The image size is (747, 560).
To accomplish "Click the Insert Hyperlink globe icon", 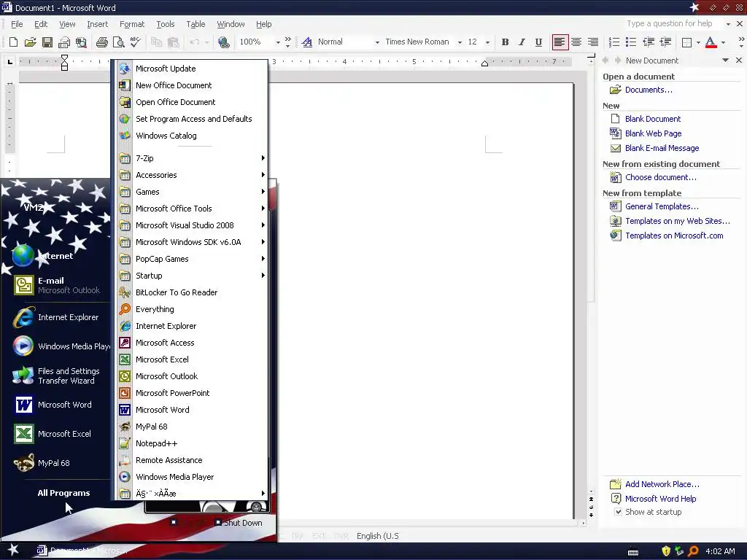I will 223,42.
